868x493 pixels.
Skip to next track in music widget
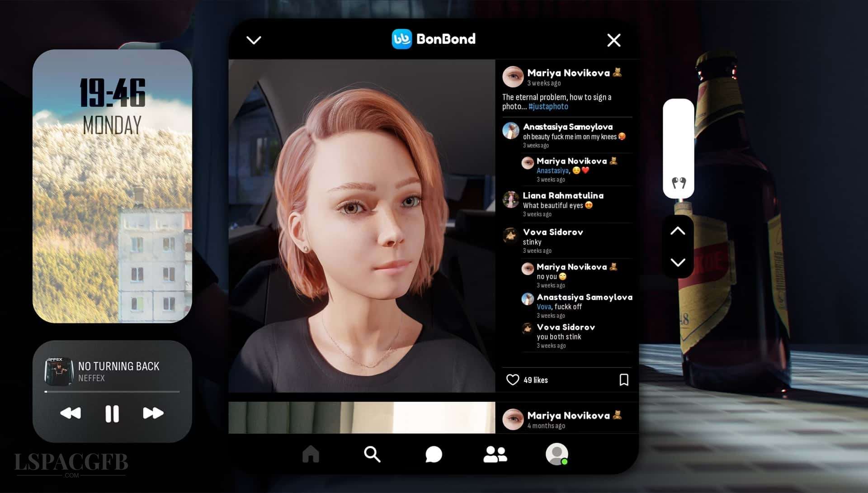point(153,413)
